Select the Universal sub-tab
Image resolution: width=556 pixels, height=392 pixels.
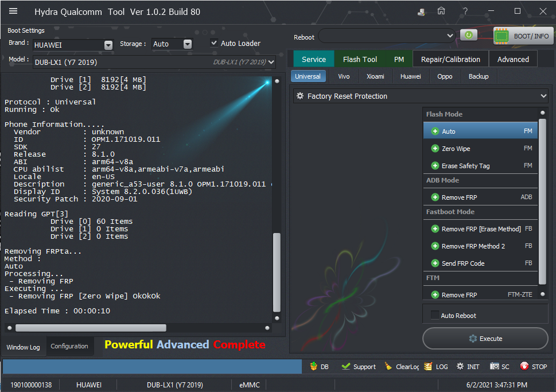click(308, 76)
